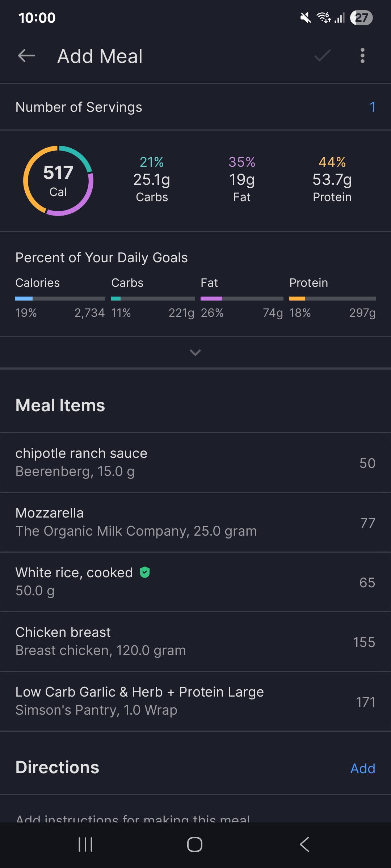
Task: Change the Number of Servings value
Action: tap(372, 107)
